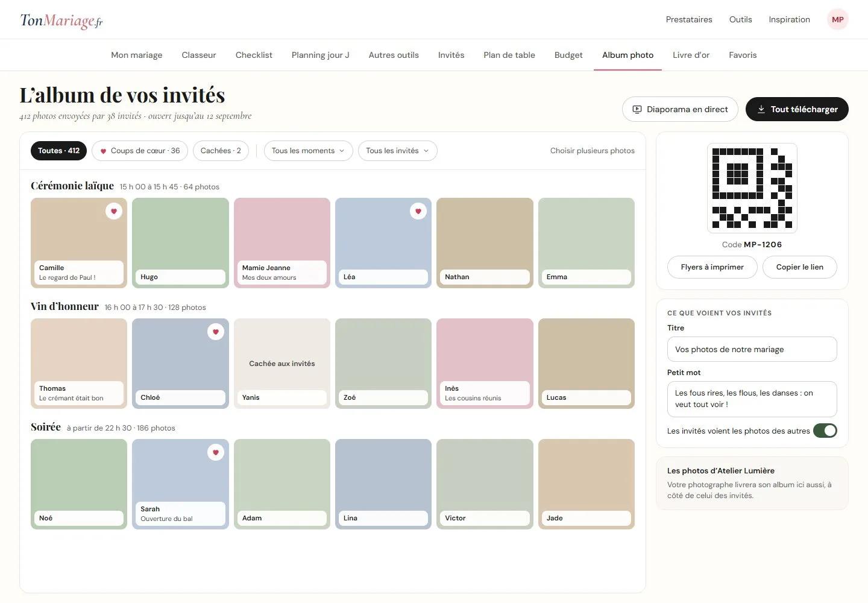Click the wedding QR code

752,188
